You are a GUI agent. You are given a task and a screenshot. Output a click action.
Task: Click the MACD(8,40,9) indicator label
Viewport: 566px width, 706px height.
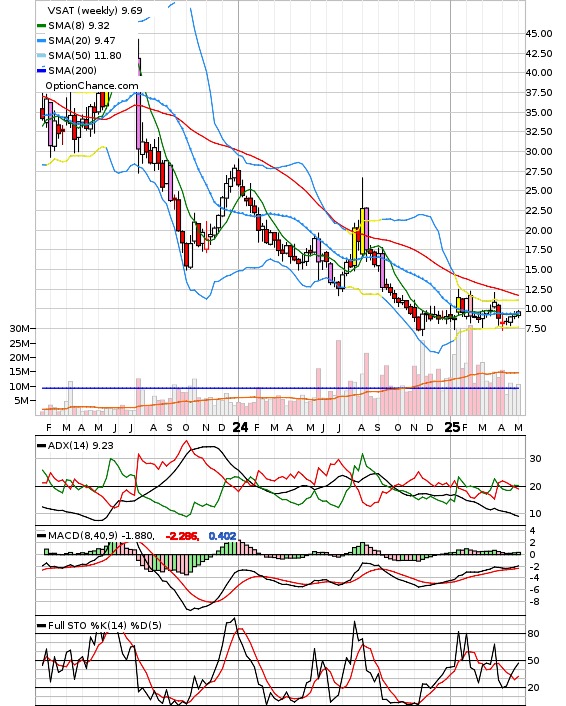101,536
